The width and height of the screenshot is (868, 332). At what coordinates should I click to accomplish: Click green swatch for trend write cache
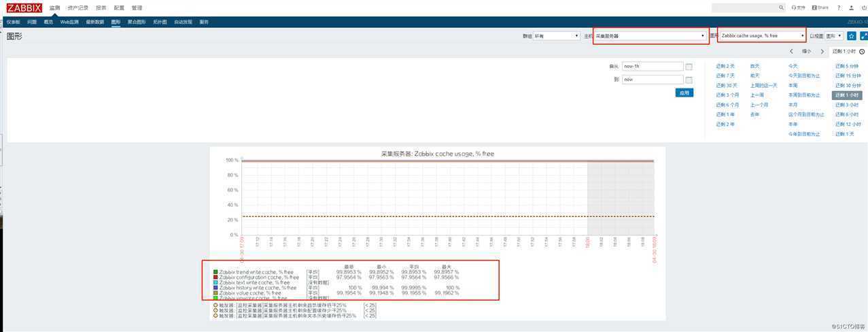click(215, 272)
